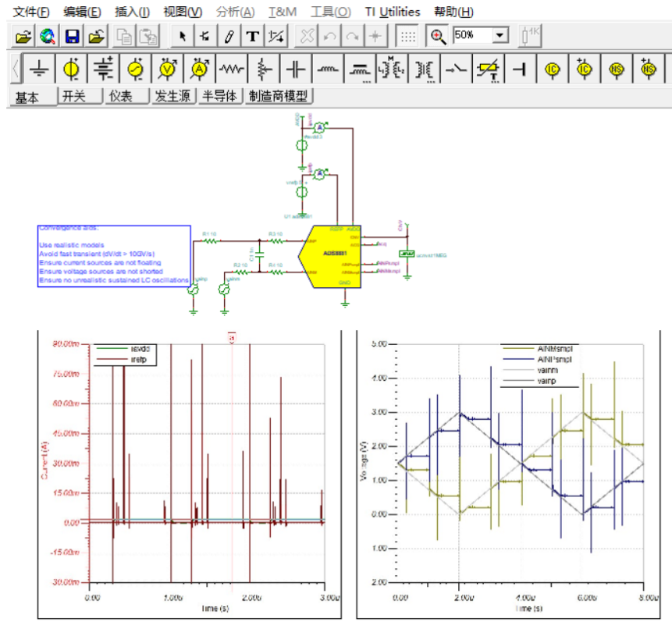Click the Save floppy disk icon
Viewport: 672px width, 622px height.
pos(72,36)
